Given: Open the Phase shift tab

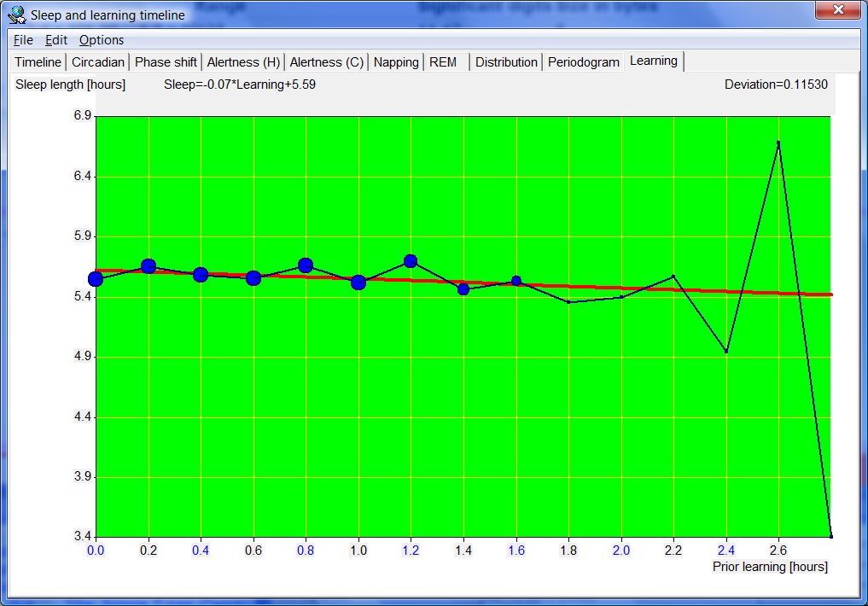Looking at the screenshot, I should (166, 62).
